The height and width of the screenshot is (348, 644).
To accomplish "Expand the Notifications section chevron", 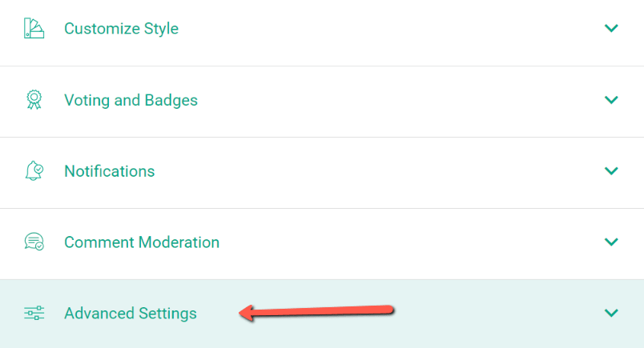I will click(x=611, y=171).
